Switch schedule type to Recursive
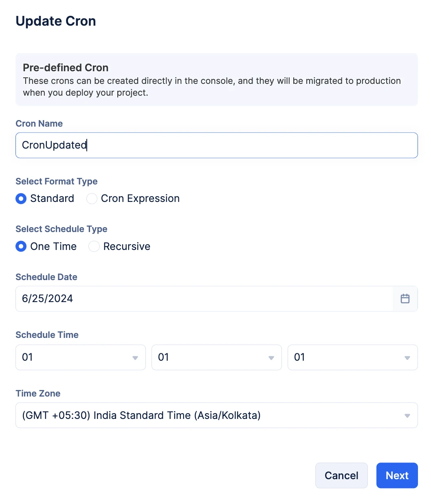Image resolution: width=431 pixels, height=504 pixels. 94,247
